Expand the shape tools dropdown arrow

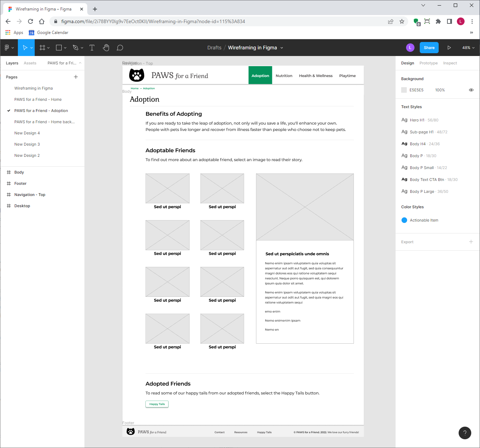click(x=64, y=47)
